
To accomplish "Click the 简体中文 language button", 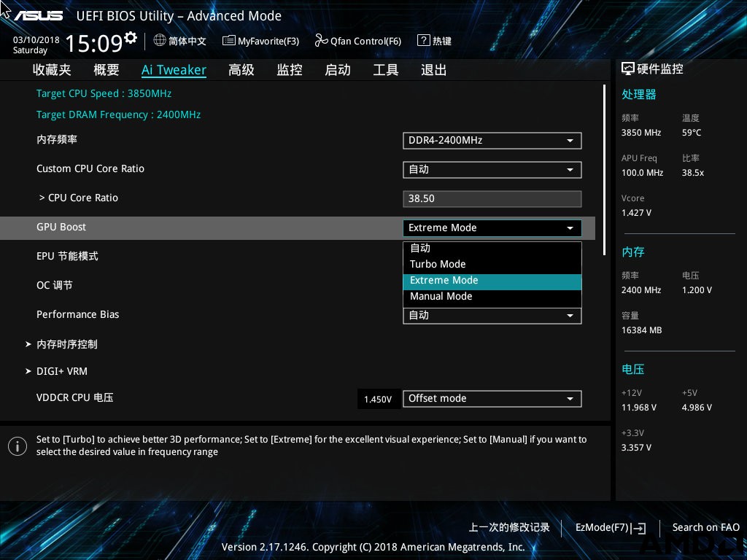I will 180,41.
